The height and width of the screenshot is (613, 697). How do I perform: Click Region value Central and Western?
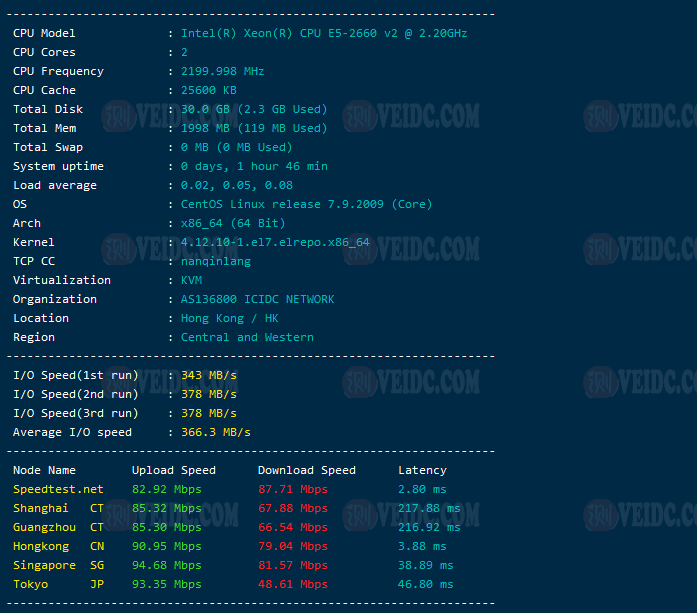coord(247,337)
